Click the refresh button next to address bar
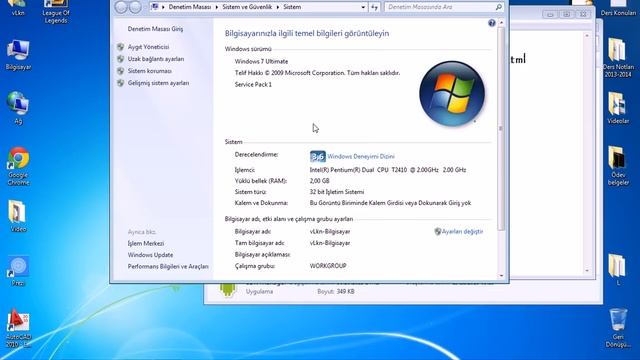The image size is (640, 360). [x=374, y=7]
